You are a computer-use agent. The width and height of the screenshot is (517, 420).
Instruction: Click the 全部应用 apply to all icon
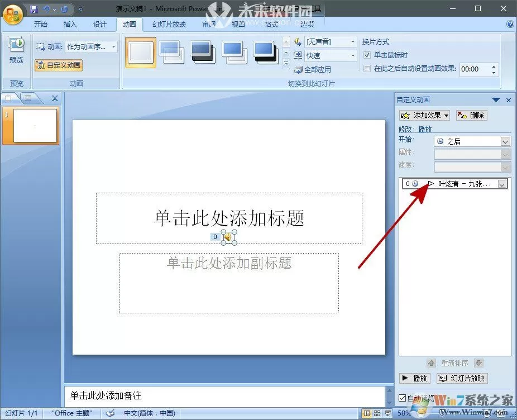(x=298, y=70)
